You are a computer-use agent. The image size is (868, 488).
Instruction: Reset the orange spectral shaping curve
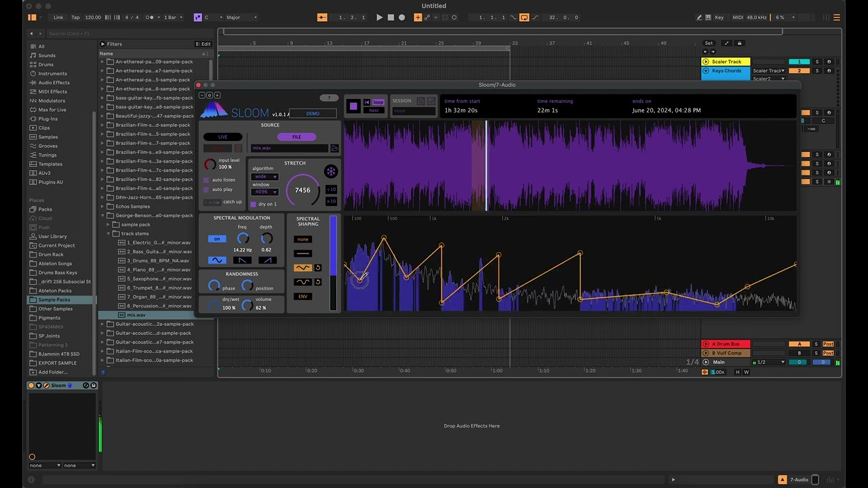(x=318, y=268)
